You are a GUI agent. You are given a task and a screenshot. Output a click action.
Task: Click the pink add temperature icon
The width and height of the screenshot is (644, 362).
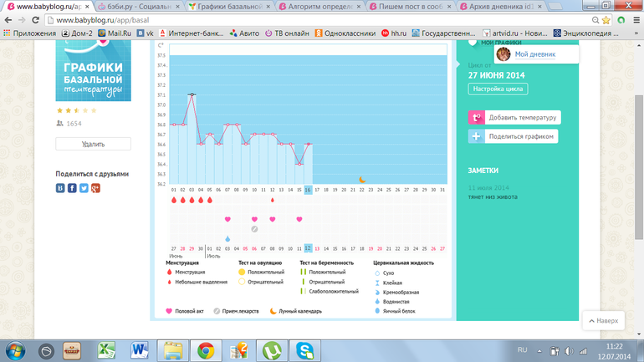coord(476,118)
